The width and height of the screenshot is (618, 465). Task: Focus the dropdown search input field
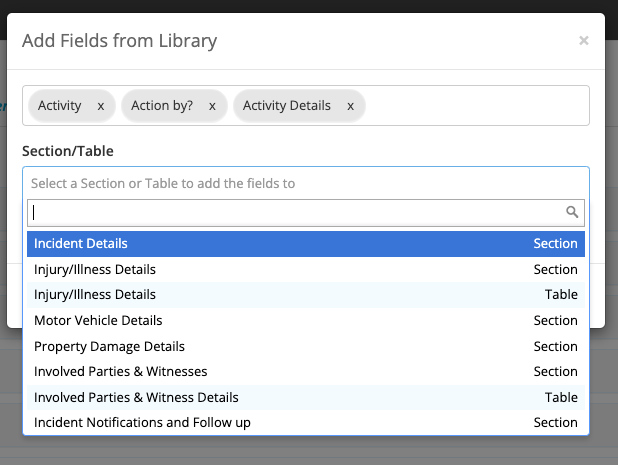(305, 213)
